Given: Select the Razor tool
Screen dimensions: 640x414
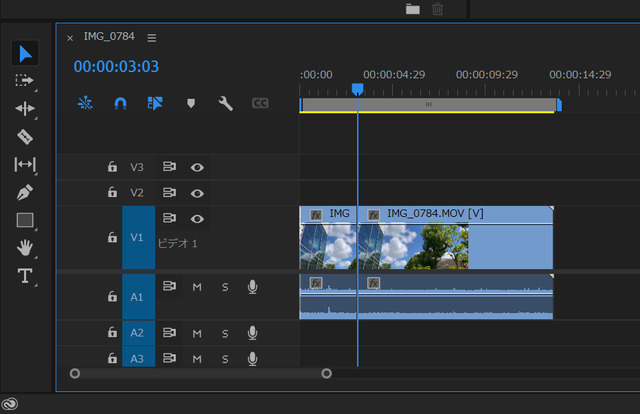Looking at the screenshot, I should [25, 137].
